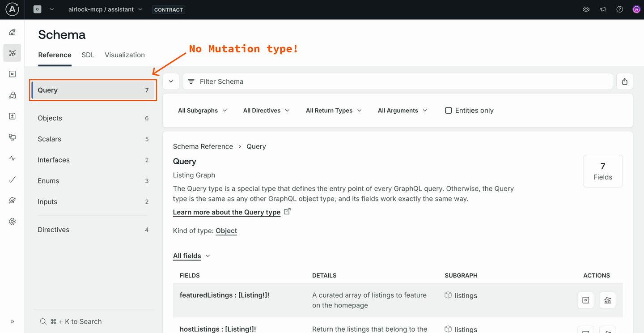Image resolution: width=644 pixels, height=333 pixels.
Task: View the Insights activity icon
Action: (x=12, y=158)
